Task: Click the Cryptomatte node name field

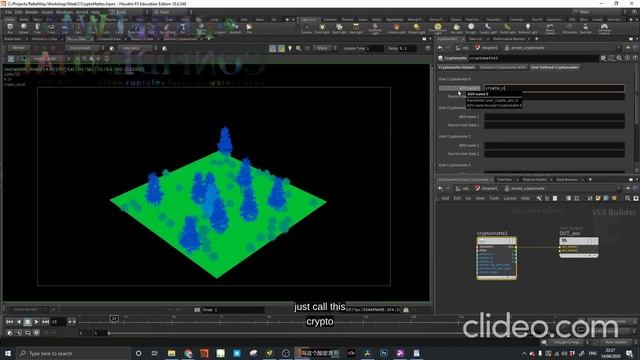Action: point(533,58)
